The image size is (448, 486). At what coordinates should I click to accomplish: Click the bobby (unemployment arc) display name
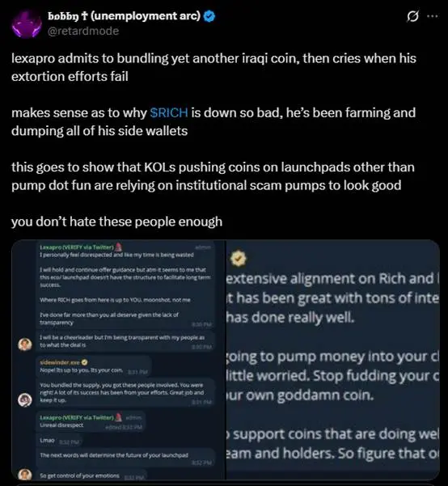coord(124,16)
